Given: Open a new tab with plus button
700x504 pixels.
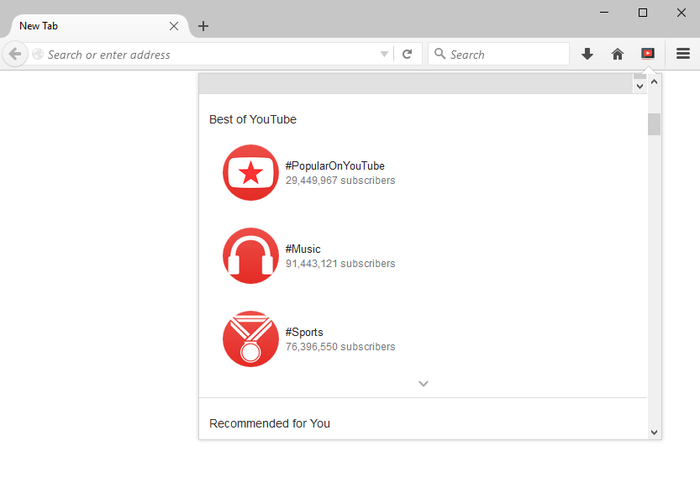Looking at the screenshot, I should pyautogui.click(x=203, y=26).
